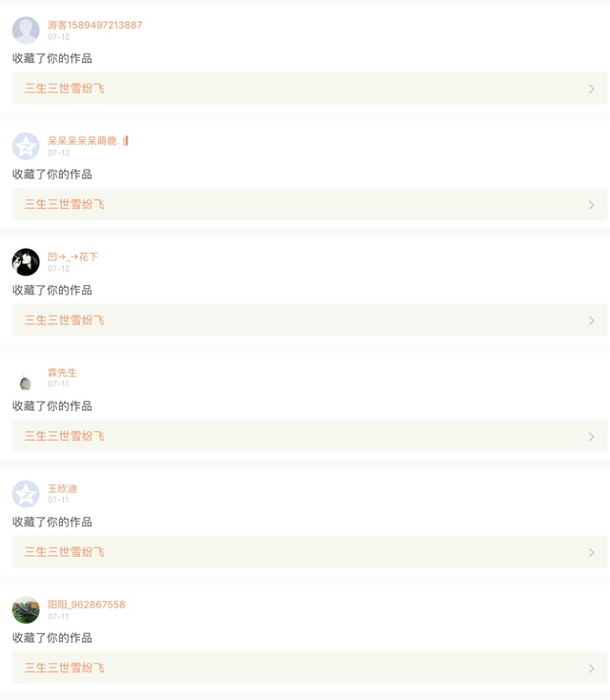
Task: Open the username link 游客1589497213887
Action: point(94,25)
